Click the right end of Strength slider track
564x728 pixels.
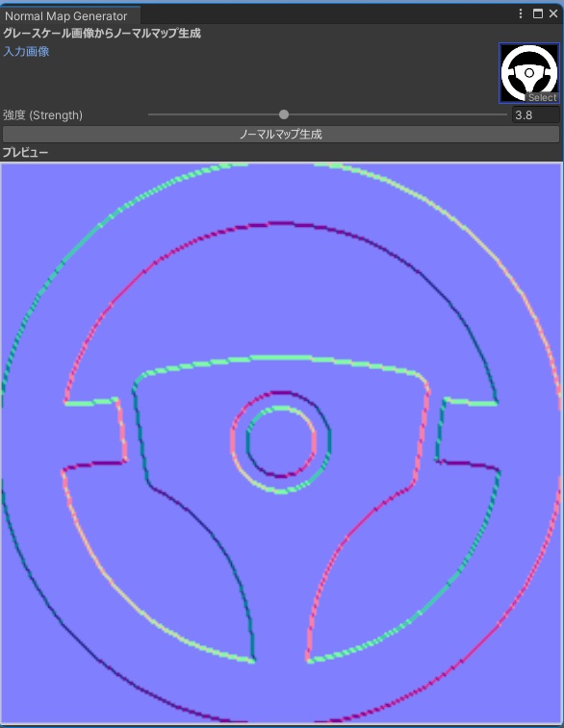pos(505,114)
